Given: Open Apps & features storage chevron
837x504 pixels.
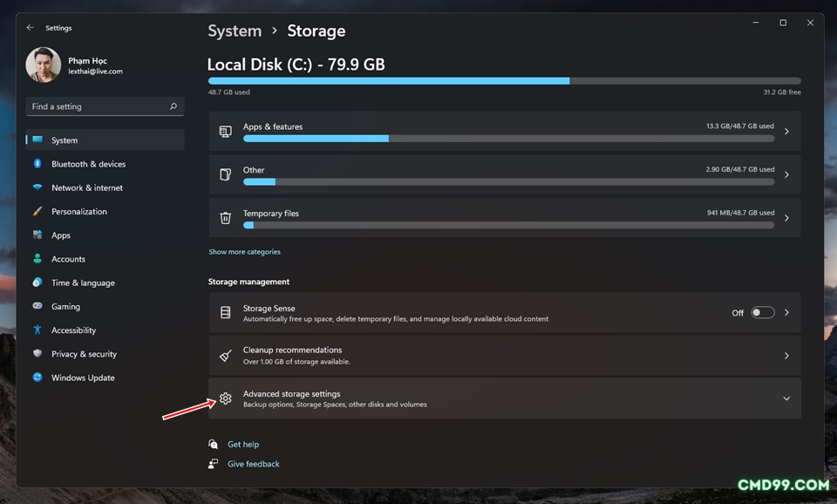Looking at the screenshot, I should point(786,132).
